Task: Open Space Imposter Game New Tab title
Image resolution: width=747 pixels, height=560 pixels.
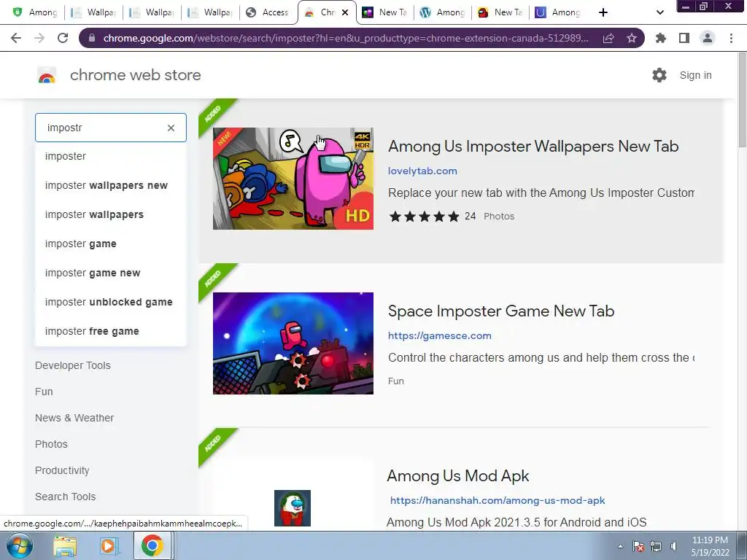Action: click(x=501, y=311)
